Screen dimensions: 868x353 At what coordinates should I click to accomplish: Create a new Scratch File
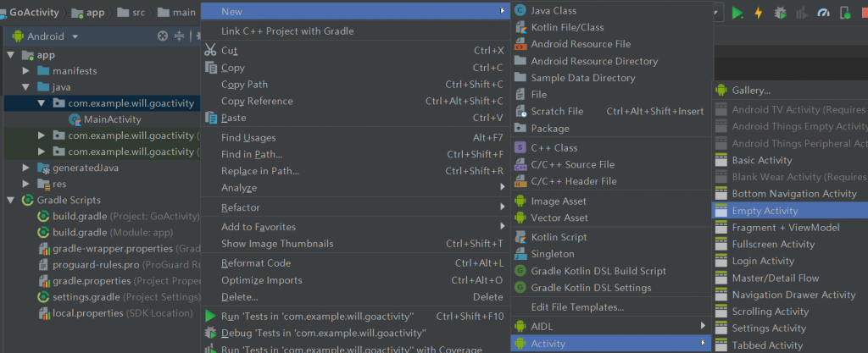pos(610,112)
